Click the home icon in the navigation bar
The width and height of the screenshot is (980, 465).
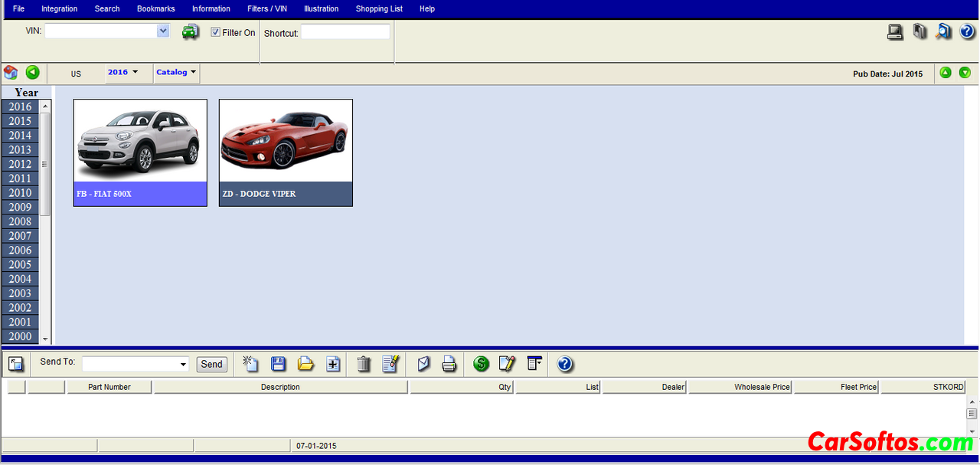(x=11, y=73)
